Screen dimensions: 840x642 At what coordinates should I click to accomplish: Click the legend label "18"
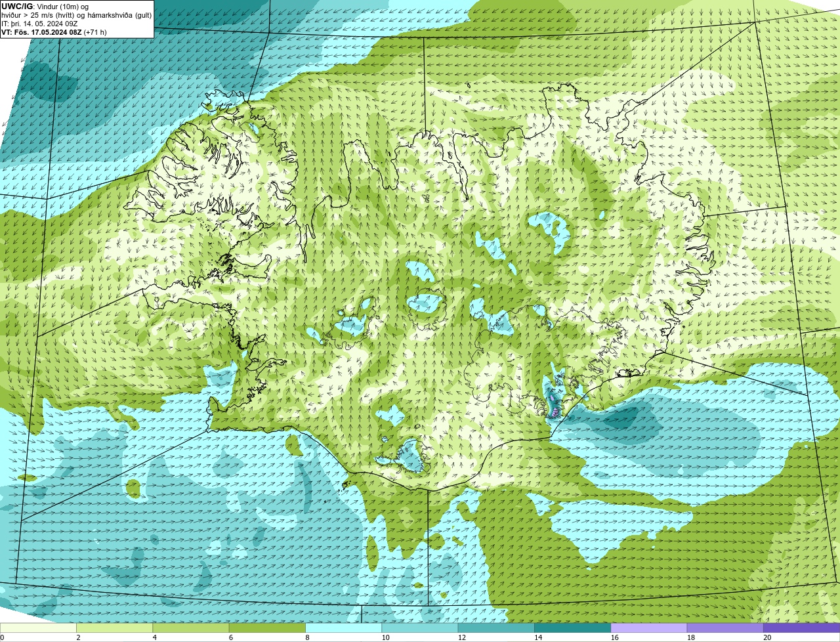click(690, 637)
